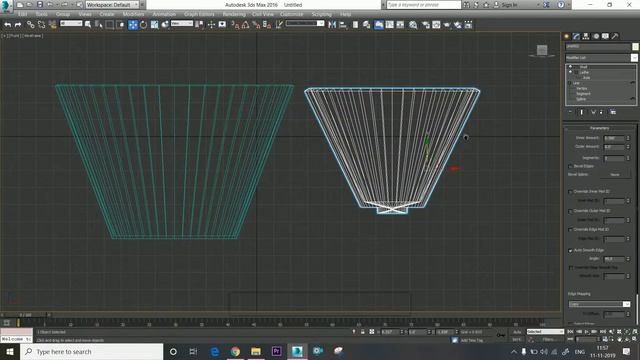The image size is (640, 360).
Task: Activate the Select and Rotate tool
Action: click(x=143, y=25)
